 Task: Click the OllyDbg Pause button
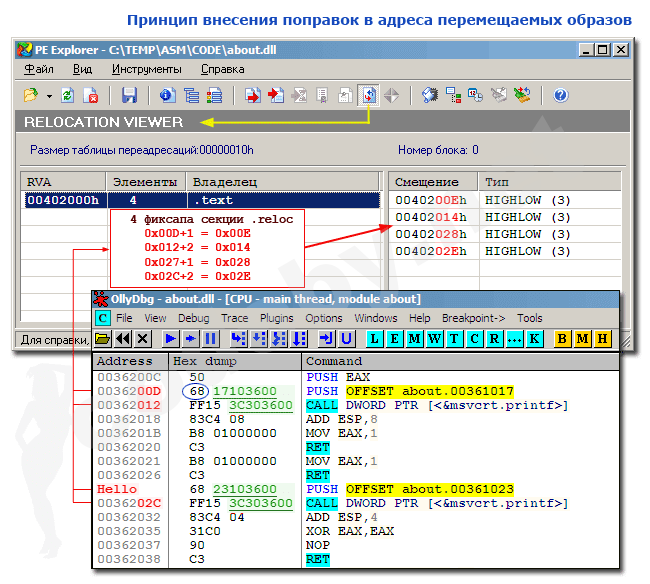[211, 339]
